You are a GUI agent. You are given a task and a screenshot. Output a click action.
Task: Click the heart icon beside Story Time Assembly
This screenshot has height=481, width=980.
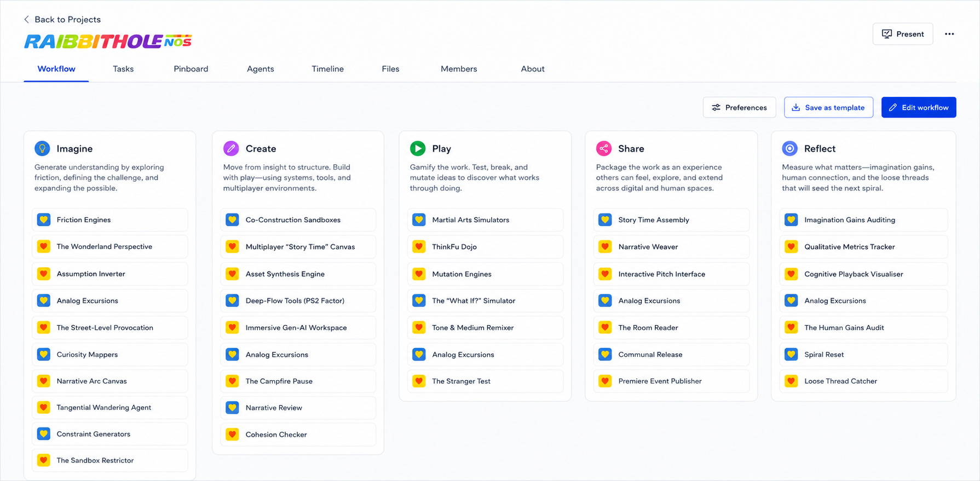[606, 220]
